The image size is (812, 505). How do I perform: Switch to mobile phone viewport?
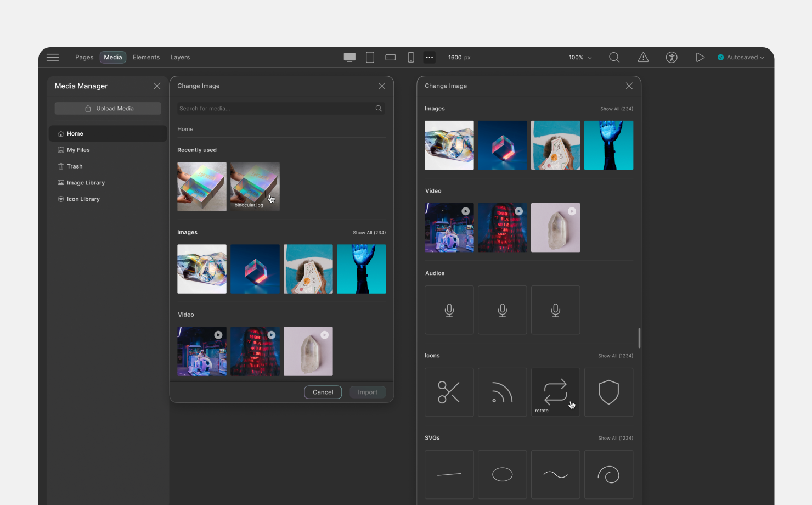(411, 57)
